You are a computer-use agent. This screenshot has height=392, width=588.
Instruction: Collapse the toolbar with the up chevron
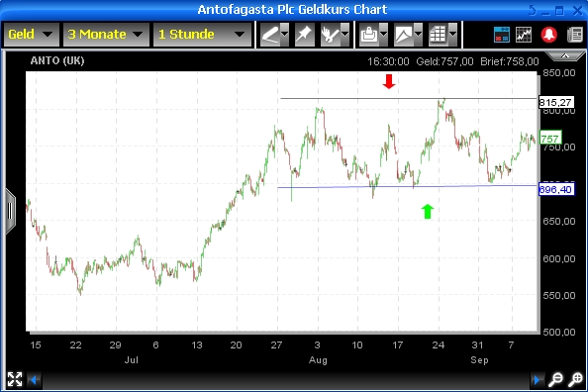(565, 56)
